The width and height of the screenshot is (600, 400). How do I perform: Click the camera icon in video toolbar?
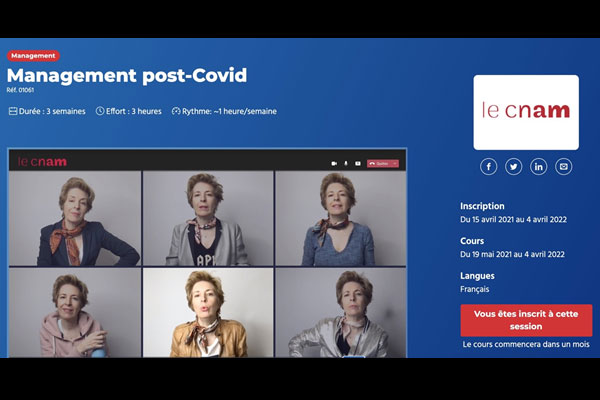point(333,162)
